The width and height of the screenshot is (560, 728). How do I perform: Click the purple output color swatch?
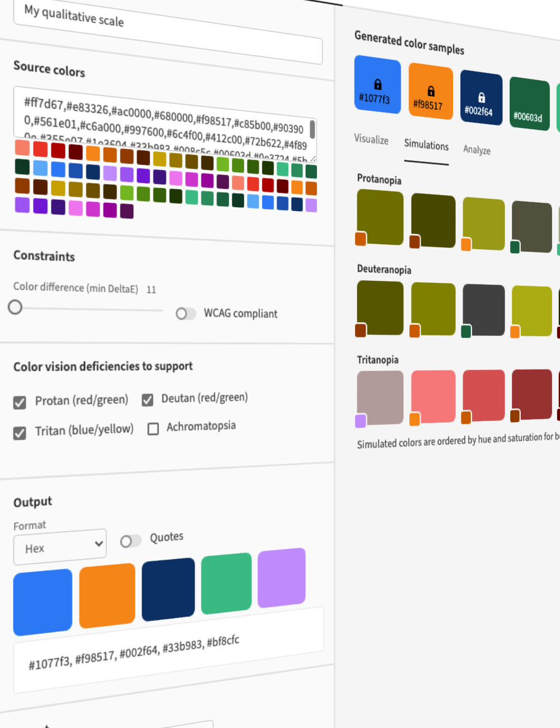281,578
